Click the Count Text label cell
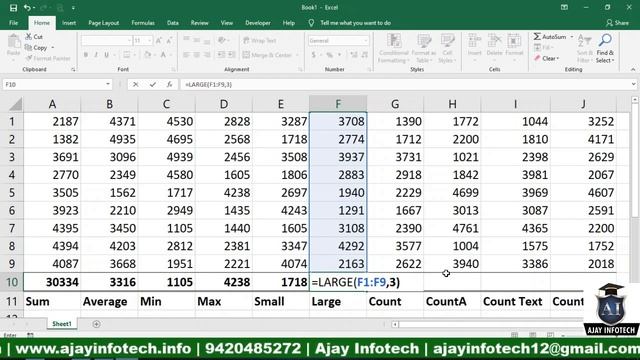The width and height of the screenshot is (640, 360). [516, 302]
